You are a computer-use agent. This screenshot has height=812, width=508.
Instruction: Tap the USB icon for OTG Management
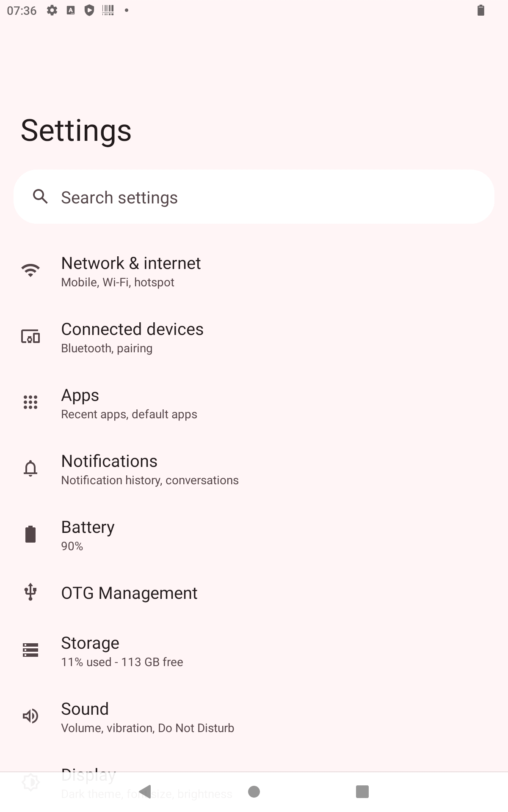coord(30,592)
